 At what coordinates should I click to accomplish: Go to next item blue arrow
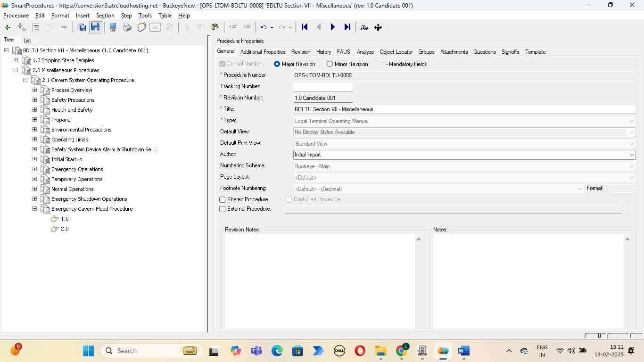coord(333,27)
